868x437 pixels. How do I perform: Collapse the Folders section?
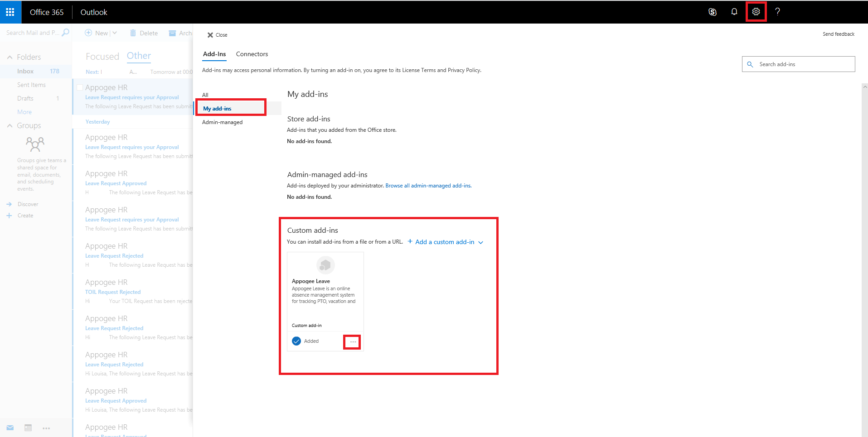pyautogui.click(x=10, y=57)
